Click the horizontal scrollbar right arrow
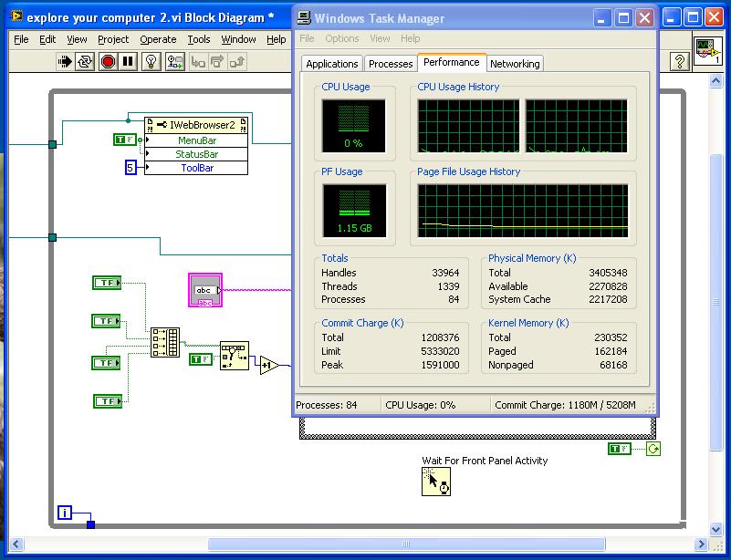 [701, 544]
